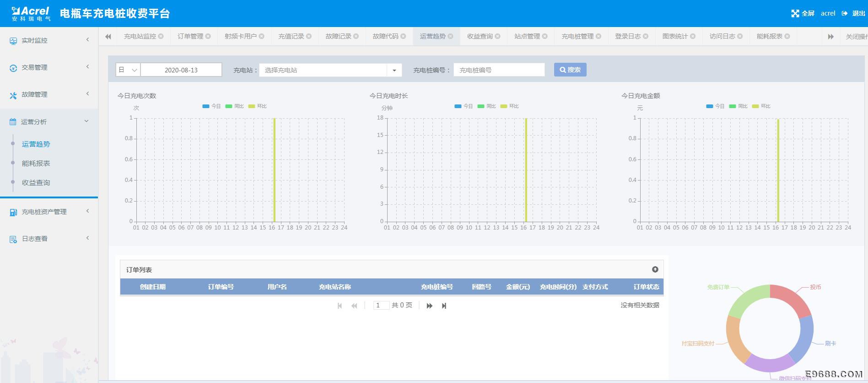Click the 充电桩资产管理 charger icon in sidebar
The height and width of the screenshot is (383, 868).
click(x=13, y=212)
